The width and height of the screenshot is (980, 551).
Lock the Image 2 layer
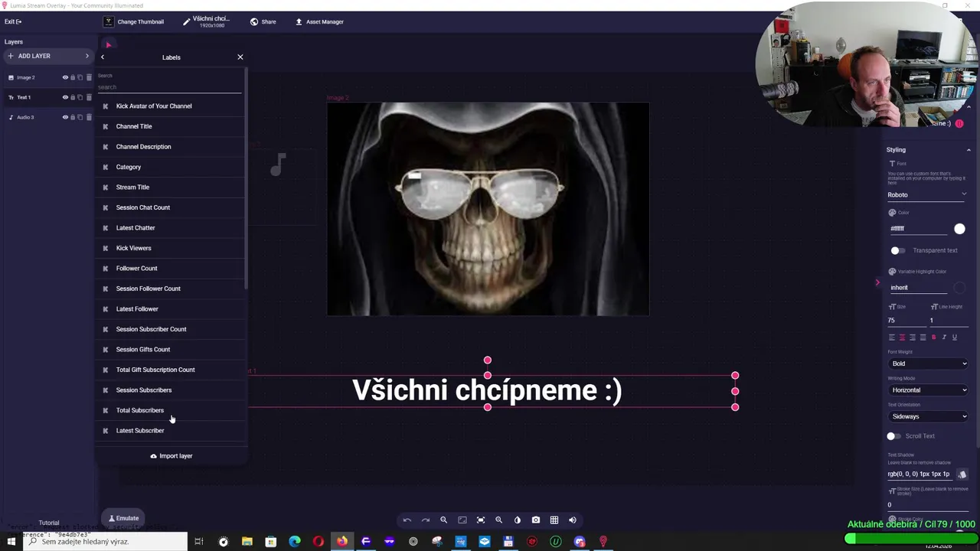click(73, 77)
